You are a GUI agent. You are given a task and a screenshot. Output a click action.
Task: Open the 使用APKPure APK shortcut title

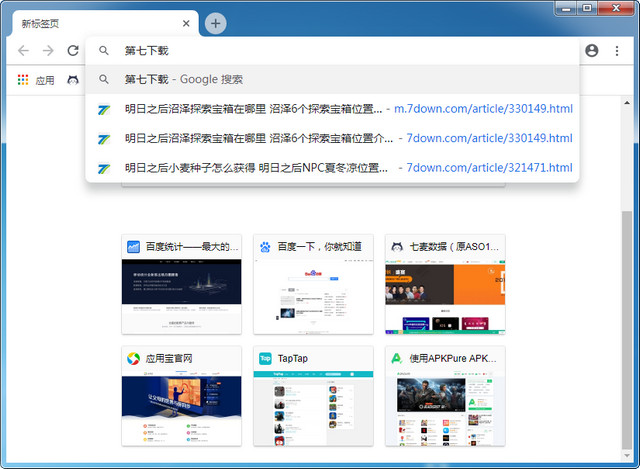453,358
